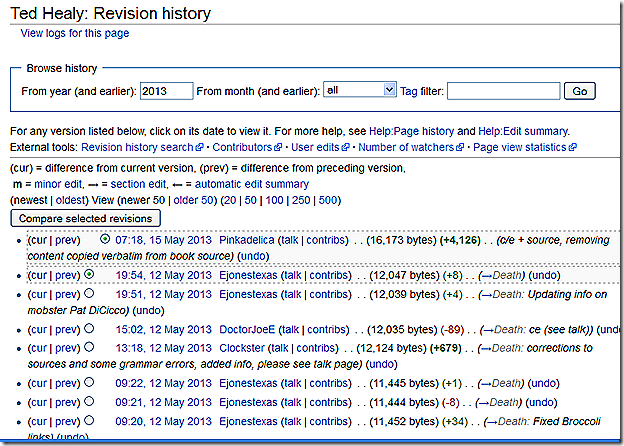Show 50 revisions per page
Screen dimensions: 624x446
pyautogui.click(x=250, y=200)
